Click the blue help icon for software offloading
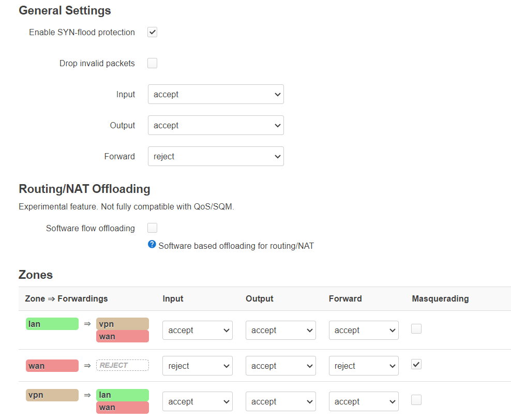Viewport: 511px width, 420px height. click(x=152, y=244)
